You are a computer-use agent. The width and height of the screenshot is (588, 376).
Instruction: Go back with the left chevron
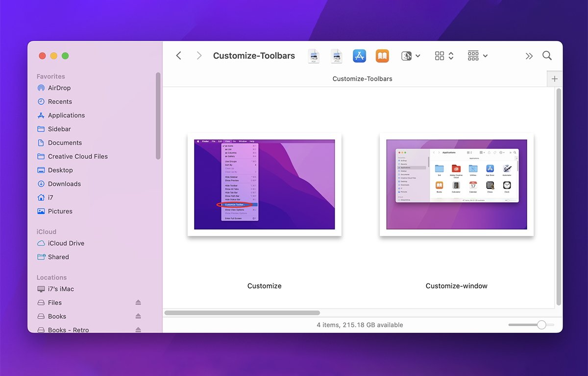pyautogui.click(x=179, y=56)
